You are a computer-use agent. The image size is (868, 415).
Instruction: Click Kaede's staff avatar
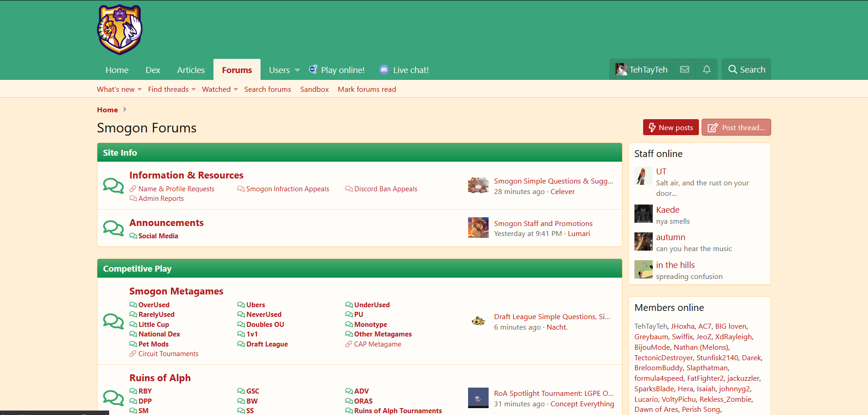643,214
